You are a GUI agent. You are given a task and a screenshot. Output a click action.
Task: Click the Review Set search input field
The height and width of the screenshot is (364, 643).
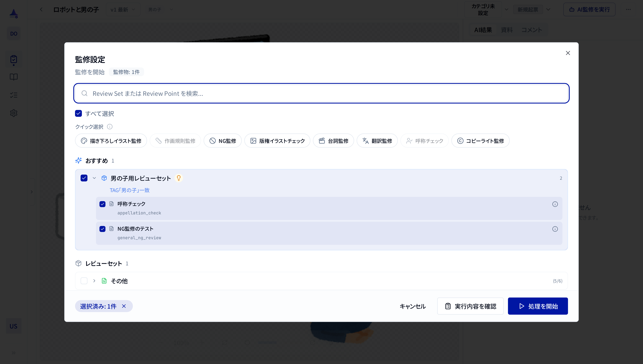pos(321,93)
